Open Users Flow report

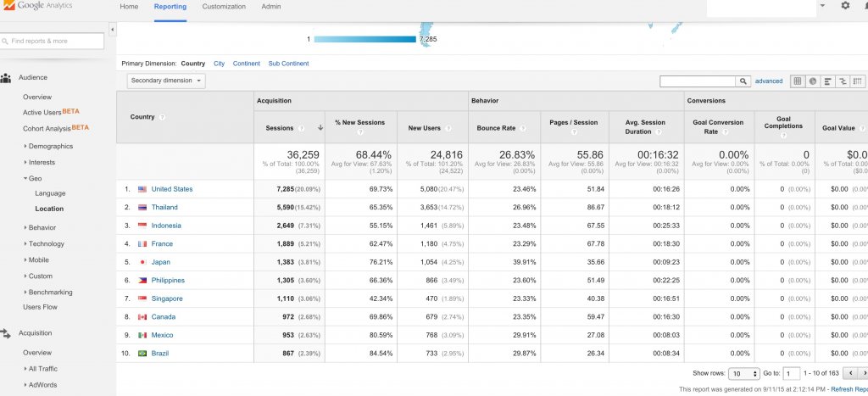(40, 307)
